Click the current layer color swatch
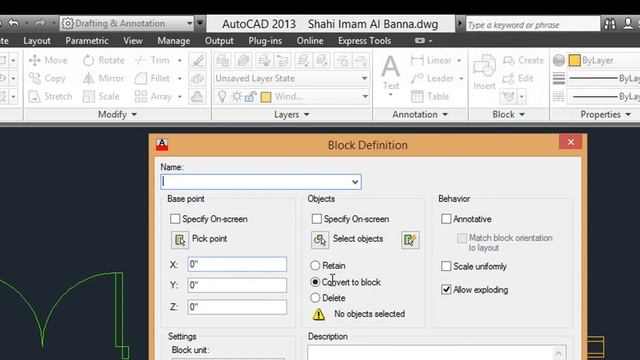Viewport: 640px width, 360px height. point(266,97)
